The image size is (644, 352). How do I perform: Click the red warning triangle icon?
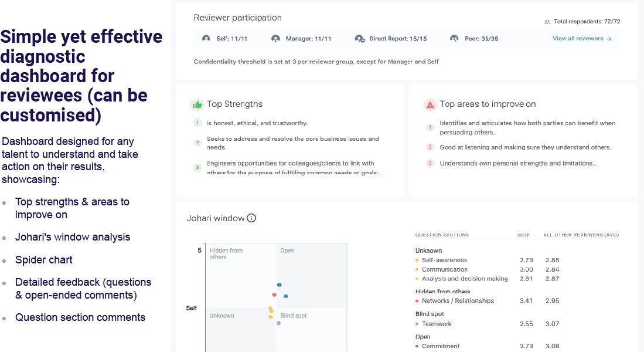[430, 104]
